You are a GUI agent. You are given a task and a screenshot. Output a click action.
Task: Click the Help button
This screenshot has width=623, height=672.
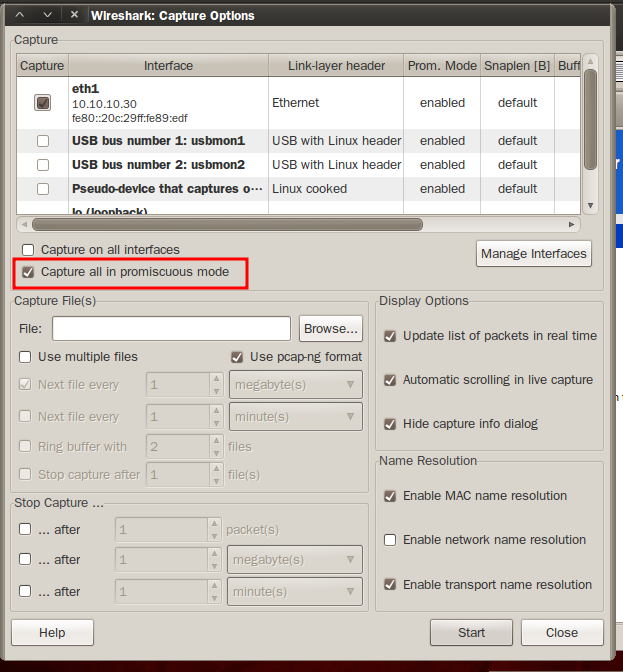point(52,633)
